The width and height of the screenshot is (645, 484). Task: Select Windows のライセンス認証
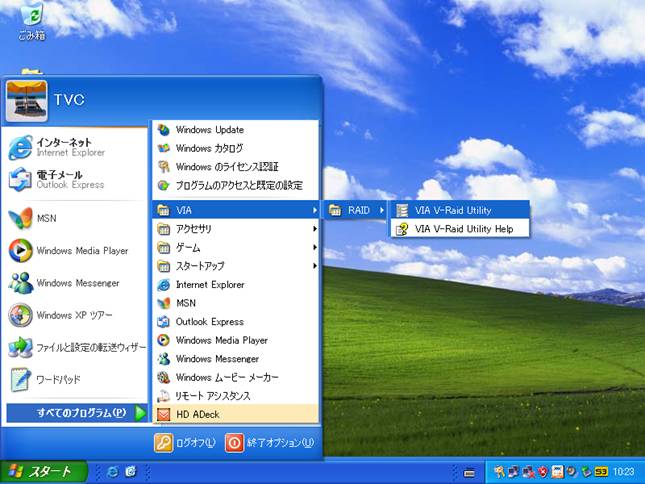click(x=235, y=167)
